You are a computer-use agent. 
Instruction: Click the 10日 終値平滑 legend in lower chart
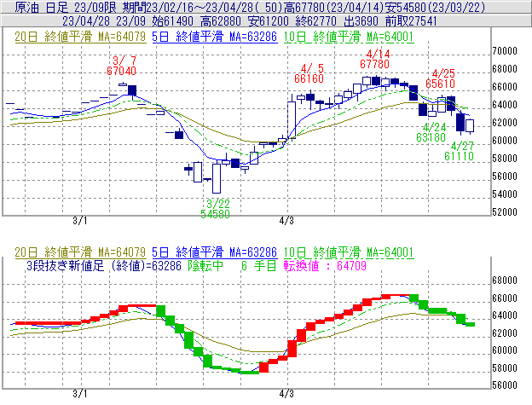tap(349, 252)
